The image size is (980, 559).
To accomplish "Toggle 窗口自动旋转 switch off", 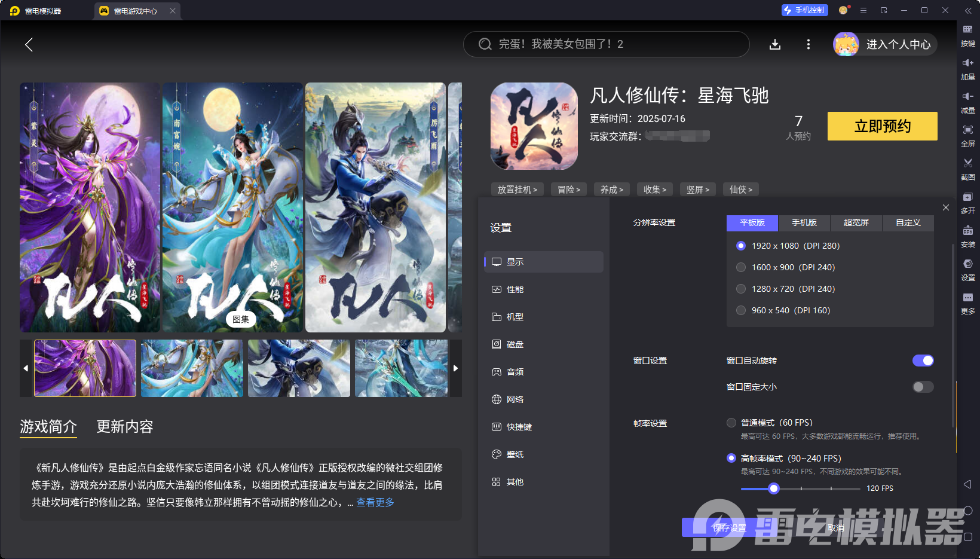I will 923,361.
